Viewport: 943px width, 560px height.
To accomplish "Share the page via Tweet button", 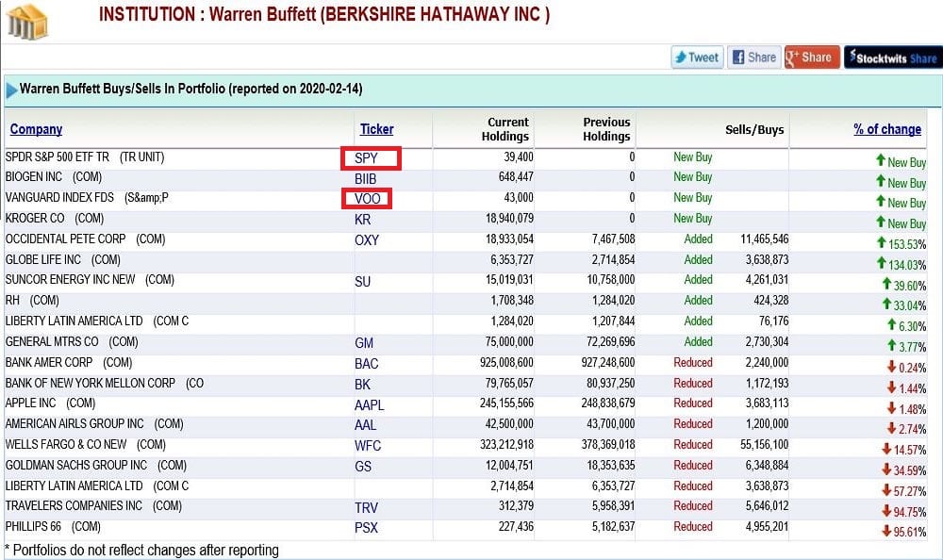I will click(697, 58).
